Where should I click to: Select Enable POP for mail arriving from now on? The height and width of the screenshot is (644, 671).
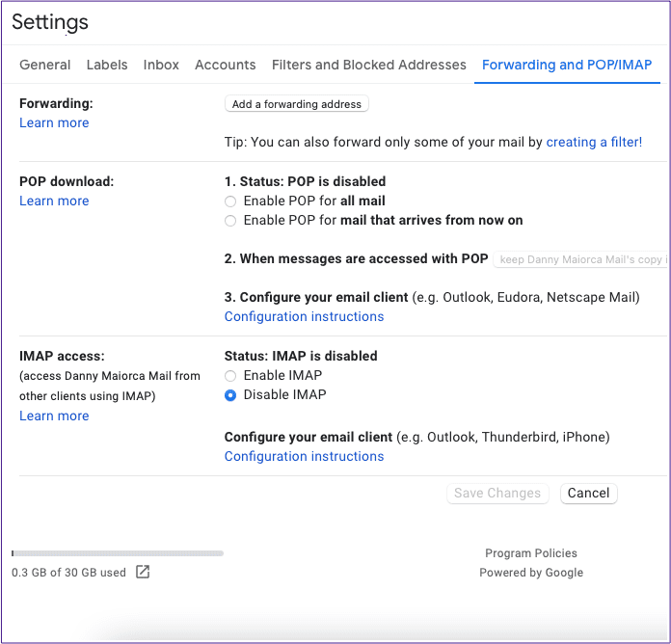pos(230,221)
